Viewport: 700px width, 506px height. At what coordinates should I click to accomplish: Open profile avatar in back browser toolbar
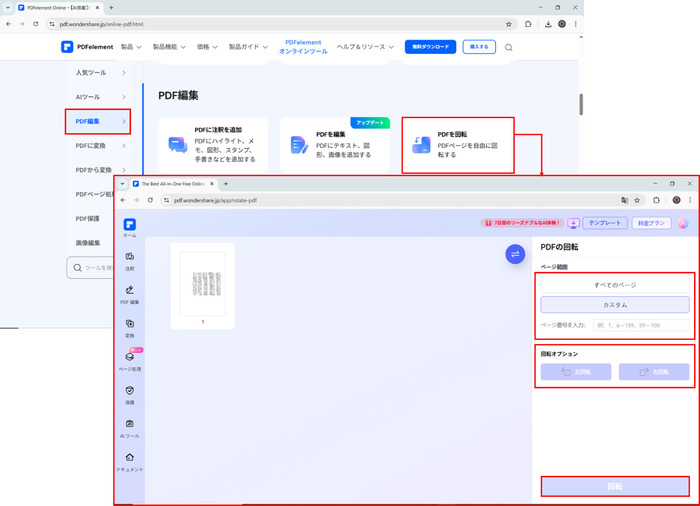tap(562, 24)
